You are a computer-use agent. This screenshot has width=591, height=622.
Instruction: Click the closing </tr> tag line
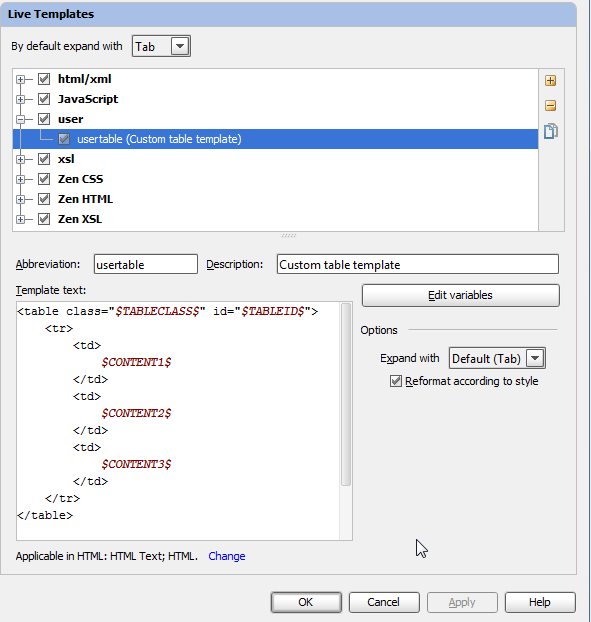point(63,498)
